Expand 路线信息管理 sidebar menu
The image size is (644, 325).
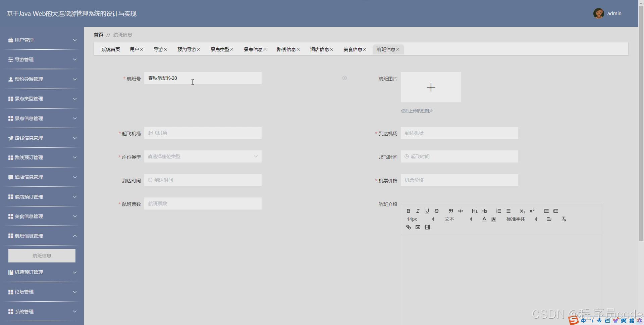[42, 138]
